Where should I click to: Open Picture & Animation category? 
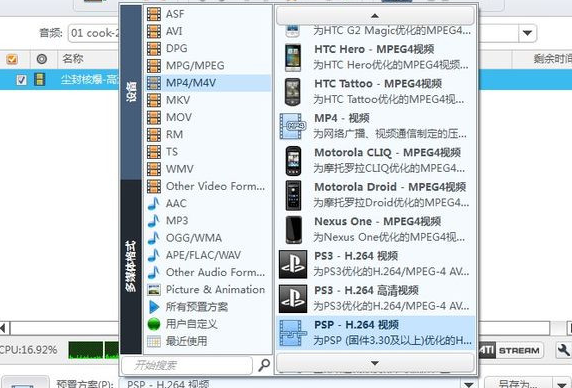[x=208, y=289]
